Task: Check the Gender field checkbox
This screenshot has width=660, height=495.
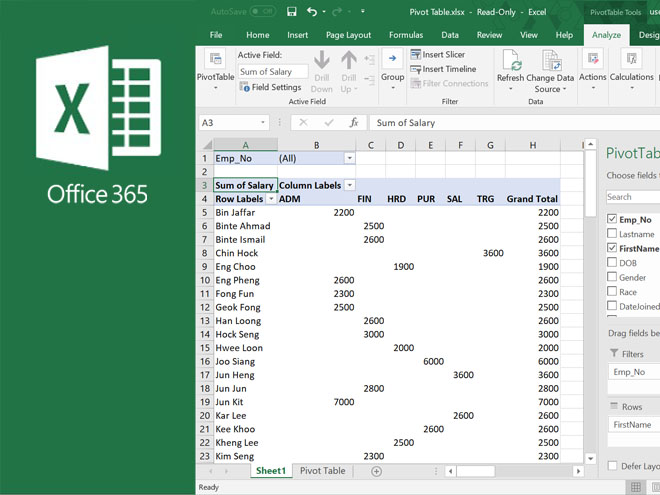Action: point(612,277)
